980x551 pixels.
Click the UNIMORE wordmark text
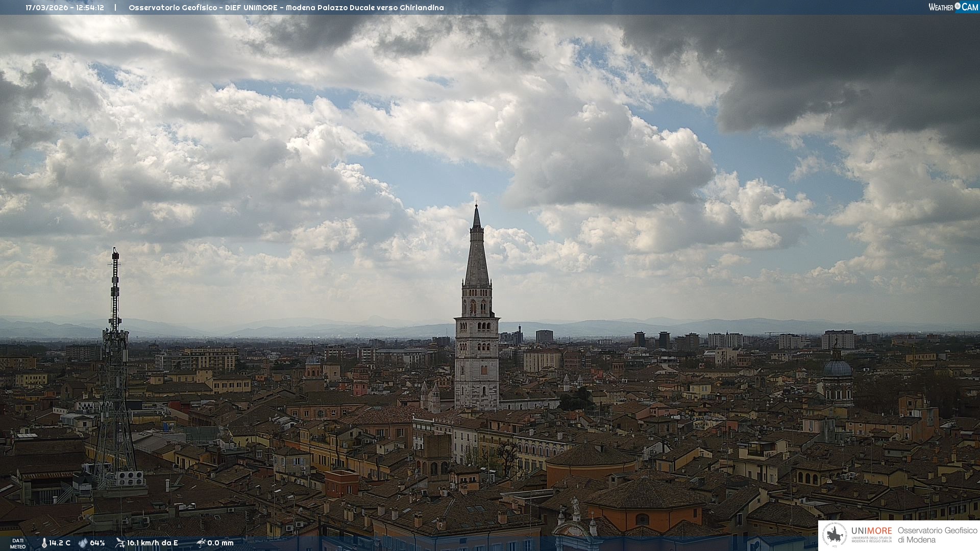click(x=871, y=531)
